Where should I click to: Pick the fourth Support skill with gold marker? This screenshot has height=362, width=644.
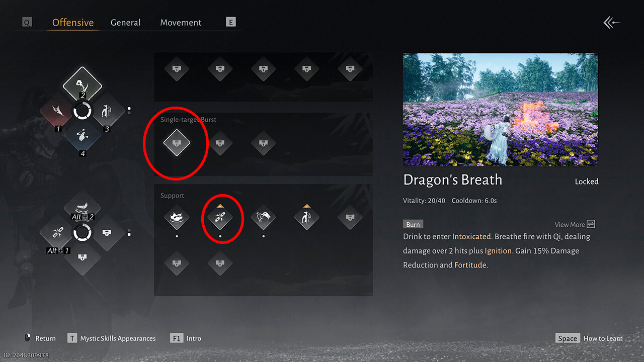[x=307, y=218]
